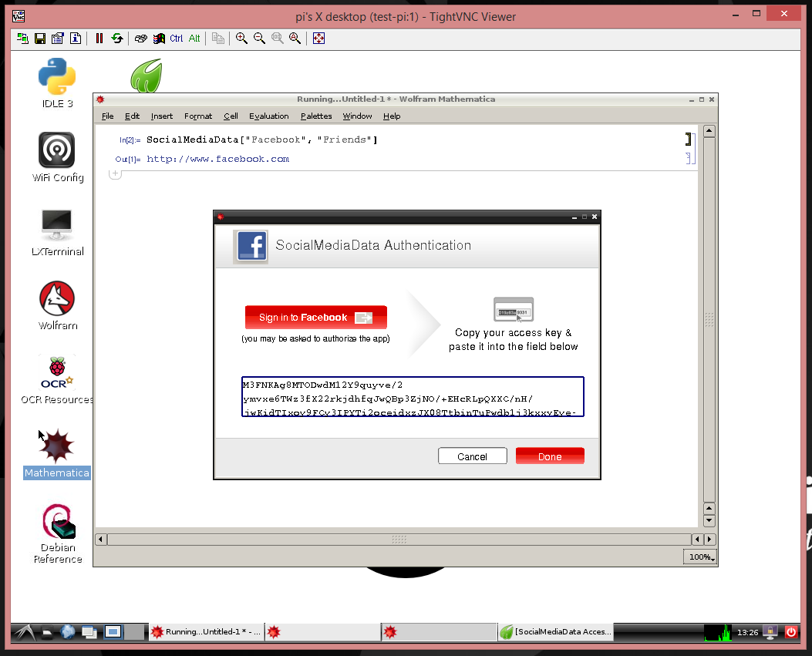Viewport: 812px width, 656px height.
Task: Click inside the access key text field
Action: tap(413, 396)
